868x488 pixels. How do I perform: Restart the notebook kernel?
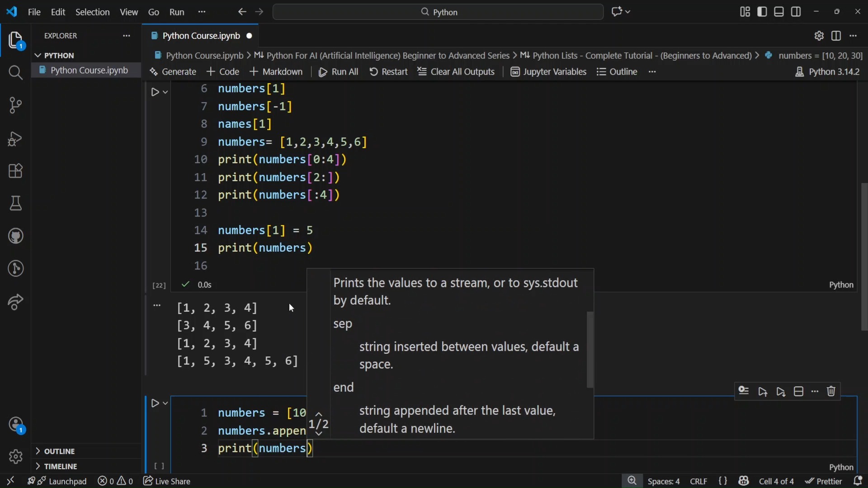point(389,72)
